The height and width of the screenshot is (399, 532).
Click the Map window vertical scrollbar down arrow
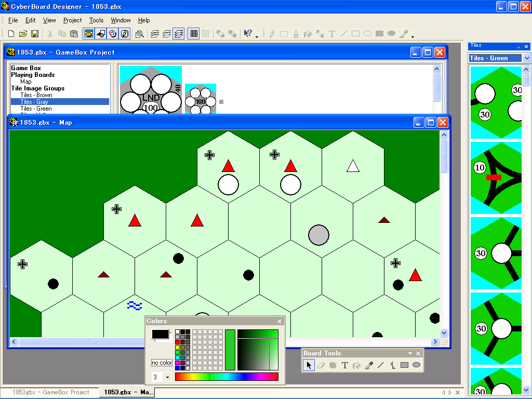coord(444,332)
